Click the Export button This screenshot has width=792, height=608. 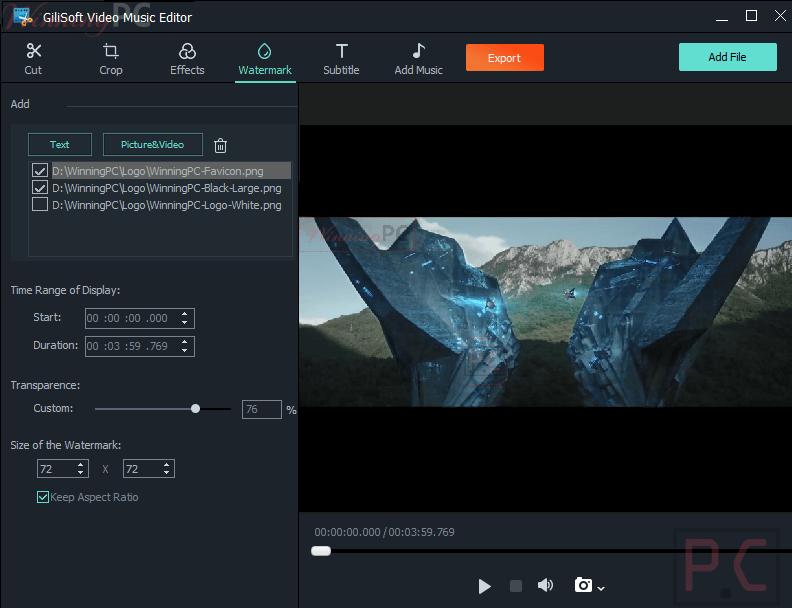point(504,58)
